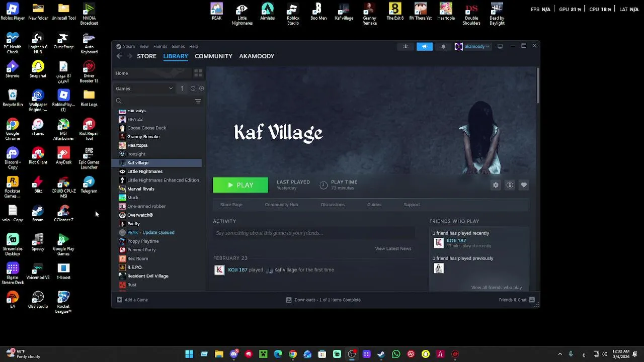Image resolution: width=644 pixels, height=362 pixels.
Task: Open collections grid view icon next to Home
Action: [x=198, y=73]
